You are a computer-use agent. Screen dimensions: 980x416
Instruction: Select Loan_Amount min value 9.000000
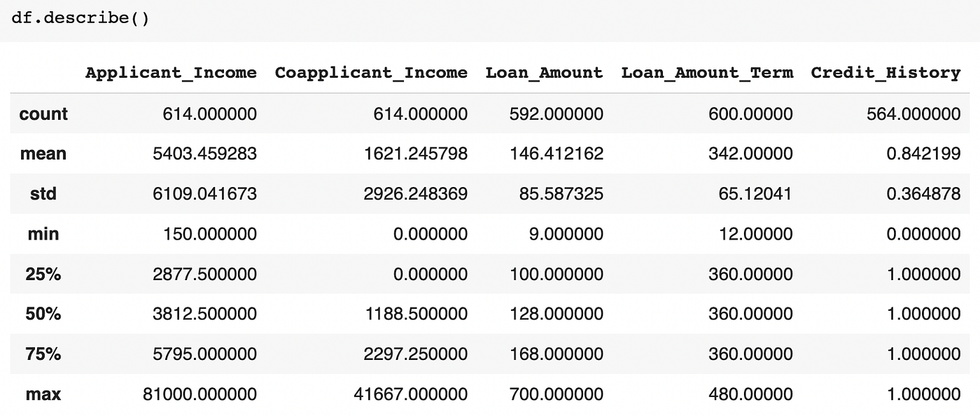pyautogui.click(x=566, y=234)
